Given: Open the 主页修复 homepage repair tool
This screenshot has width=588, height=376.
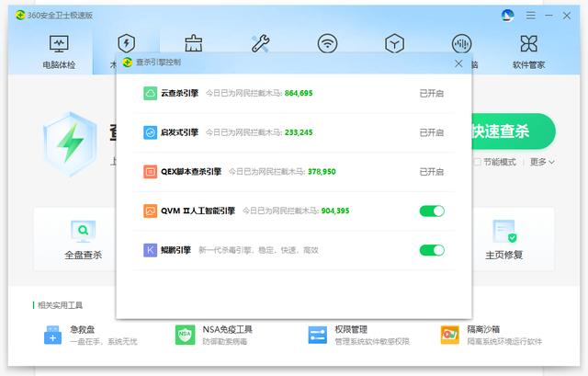Looking at the screenshot, I should click(503, 241).
